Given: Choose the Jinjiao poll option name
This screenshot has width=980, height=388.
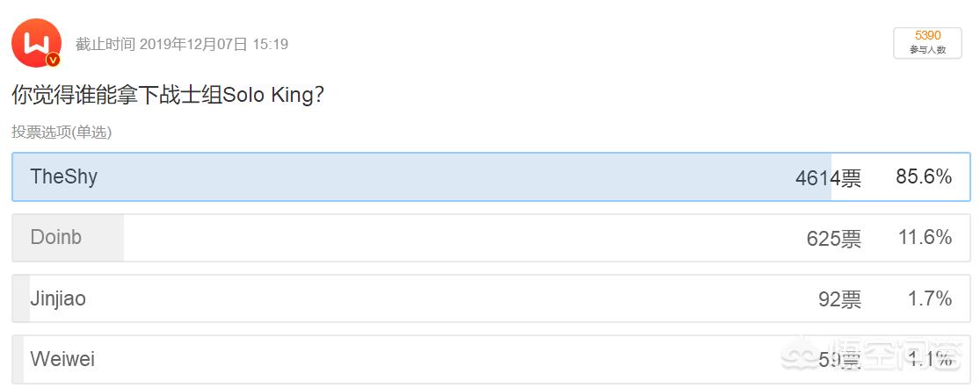Looking at the screenshot, I should tap(58, 298).
